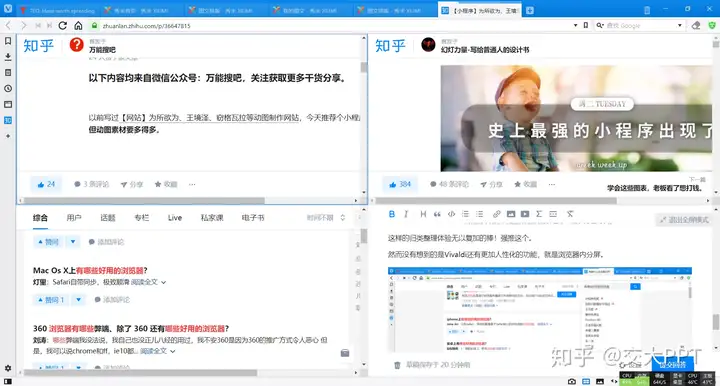This screenshot has height=386, width=720.
Task: Capture page with status bar camera
Action: point(572,381)
